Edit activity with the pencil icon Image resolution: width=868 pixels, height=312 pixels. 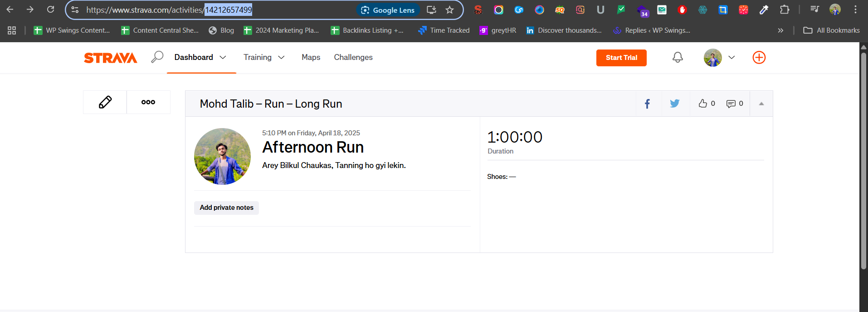(x=105, y=102)
